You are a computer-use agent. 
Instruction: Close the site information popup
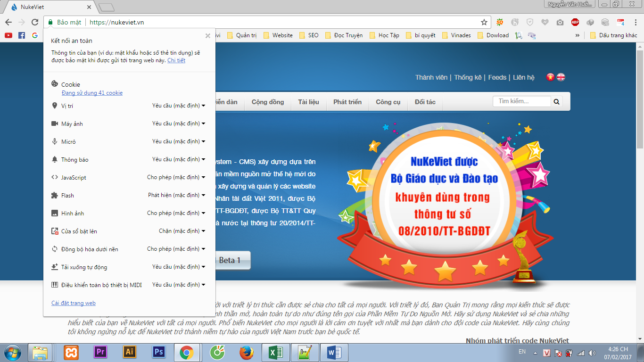pyautogui.click(x=208, y=36)
